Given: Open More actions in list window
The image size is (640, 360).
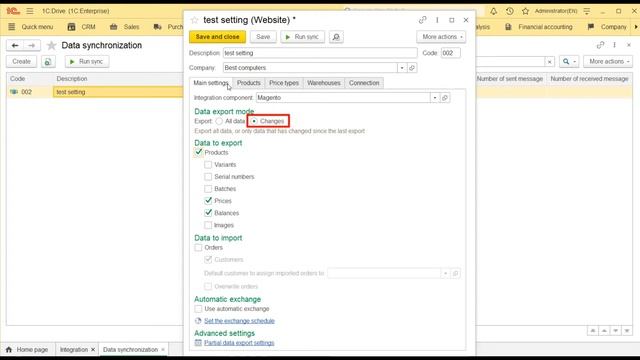Looking at the screenshot, I should (608, 62).
